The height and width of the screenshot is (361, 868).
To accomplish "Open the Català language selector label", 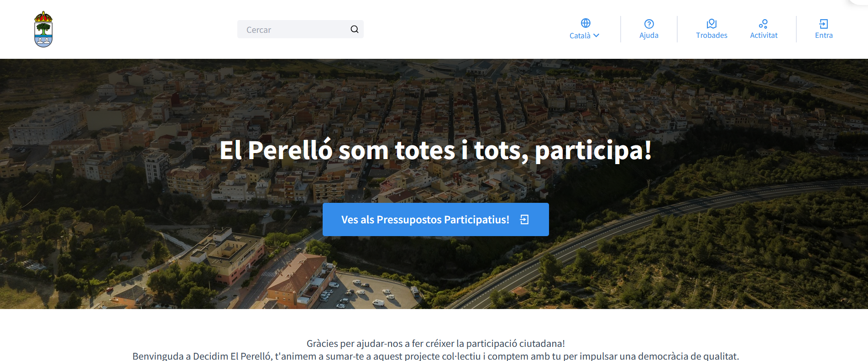I will pos(580,36).
